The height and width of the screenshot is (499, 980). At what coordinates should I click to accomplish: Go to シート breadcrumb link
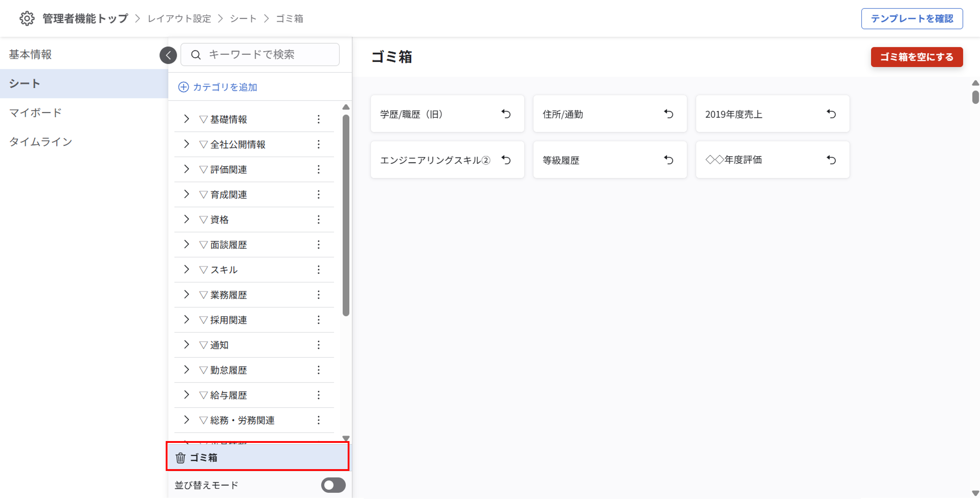pyautogui.click(x=243, y=19)
